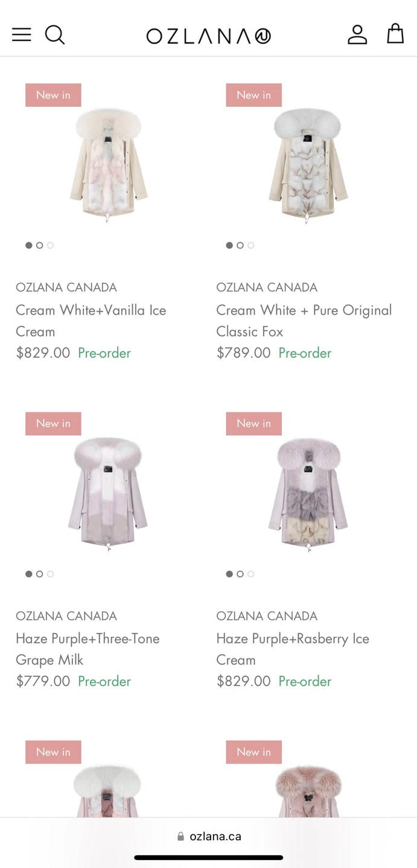The height and width of the screenshot is (868, 417).
Task: Click Pre-order label under the $779.00 coat
Action: tap(104, 681)
